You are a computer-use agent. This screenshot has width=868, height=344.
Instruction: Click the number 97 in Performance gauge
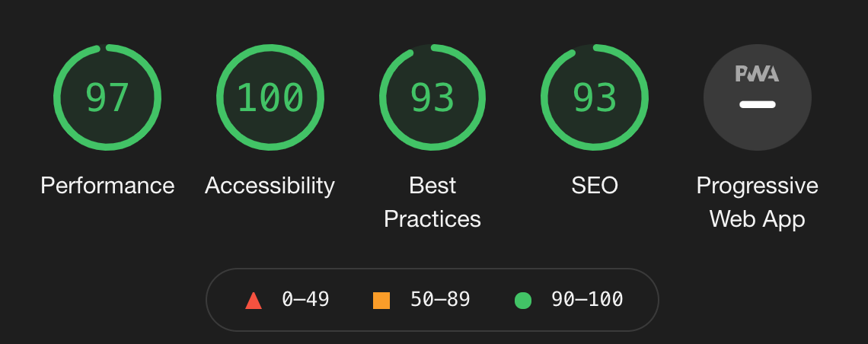click(x=107, y=98)
